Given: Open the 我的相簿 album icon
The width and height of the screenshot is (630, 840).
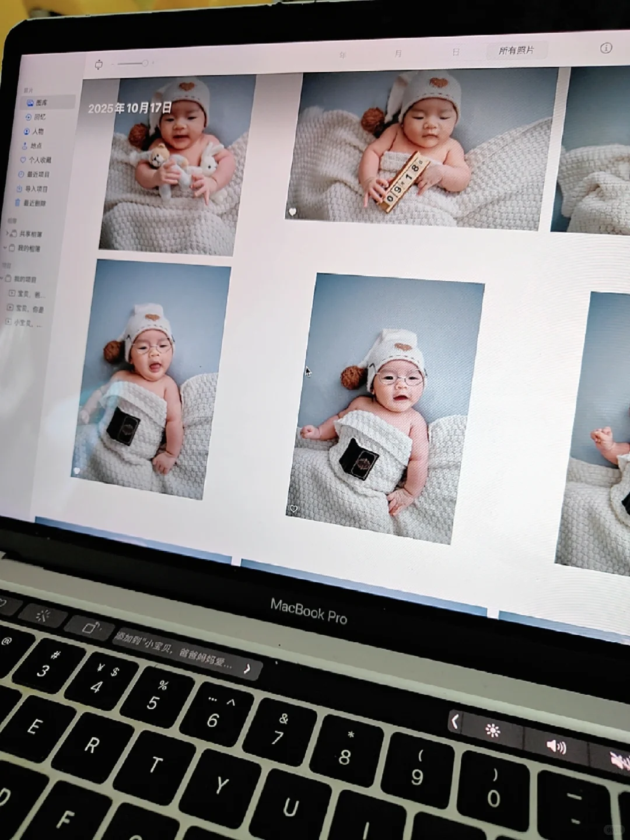Looking at the screenshot, I should (12, 248).
